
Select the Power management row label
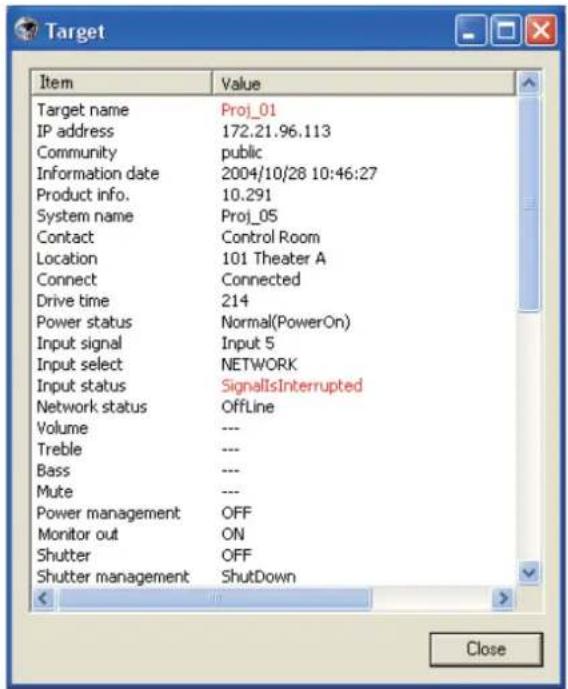[108, 513]
